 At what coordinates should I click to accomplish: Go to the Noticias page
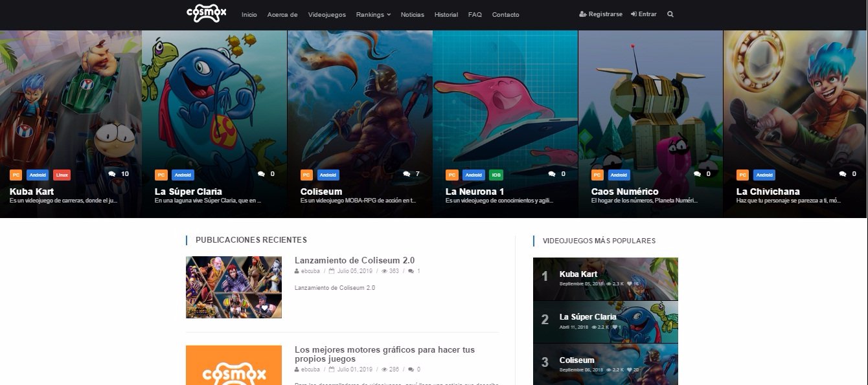[x=413, y=14]
